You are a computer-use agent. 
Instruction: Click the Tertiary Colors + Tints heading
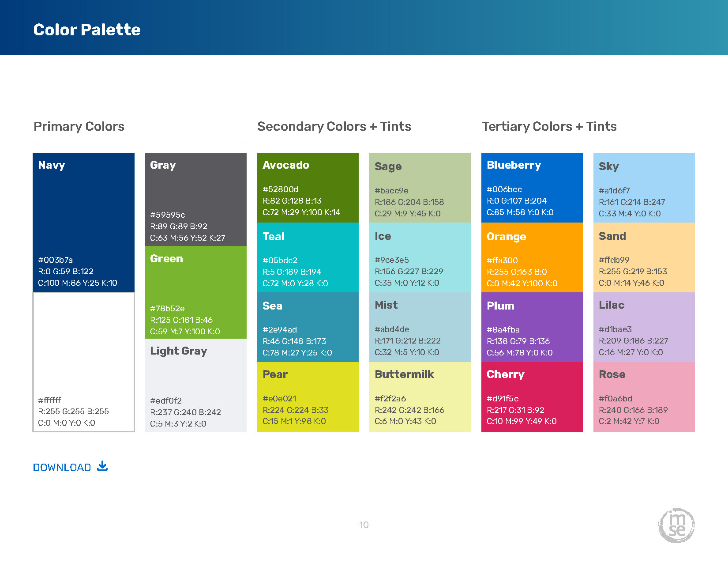point(549,126)
